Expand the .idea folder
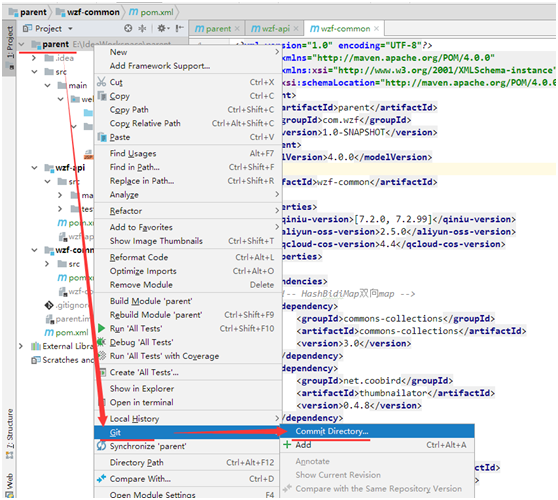The image size is (558, 500). (x=34, y=58)
